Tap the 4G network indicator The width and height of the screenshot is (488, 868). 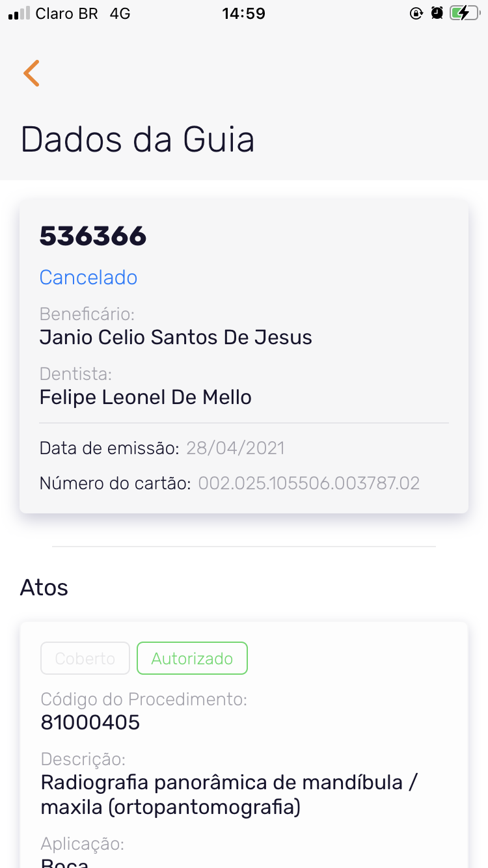click(x=120, y=14)
